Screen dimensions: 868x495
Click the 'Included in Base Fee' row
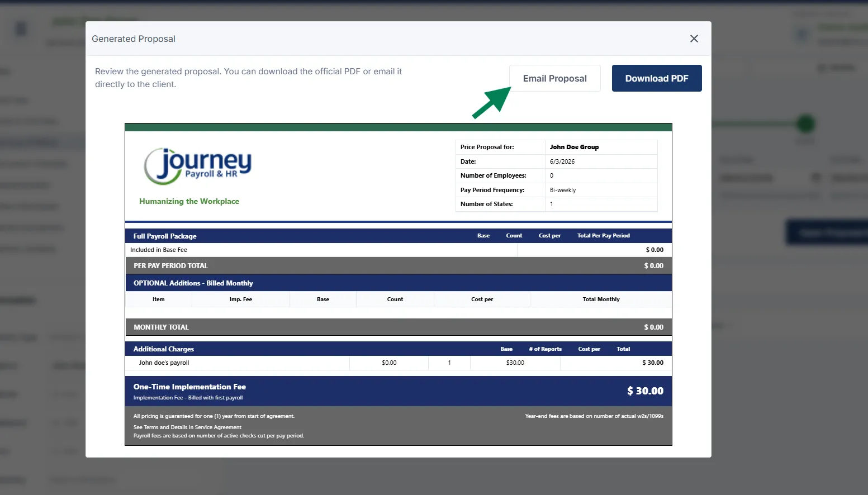[398, 250]
